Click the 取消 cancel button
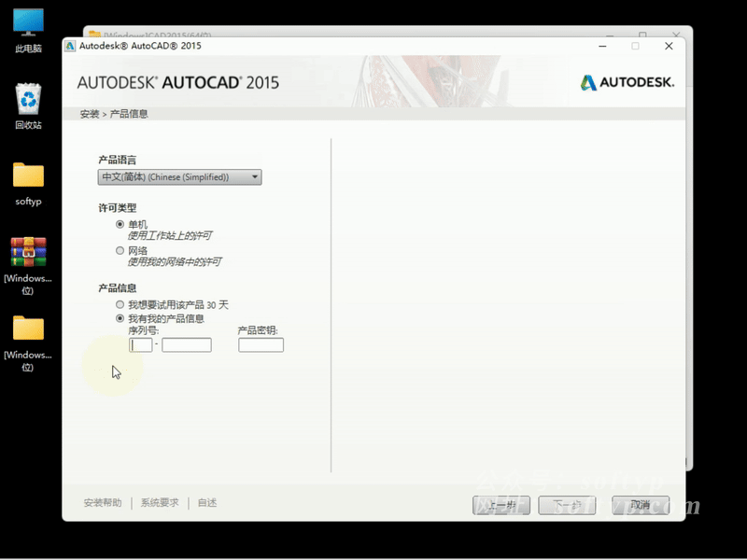Screen dimensions: 747x560 coord(641,505)
